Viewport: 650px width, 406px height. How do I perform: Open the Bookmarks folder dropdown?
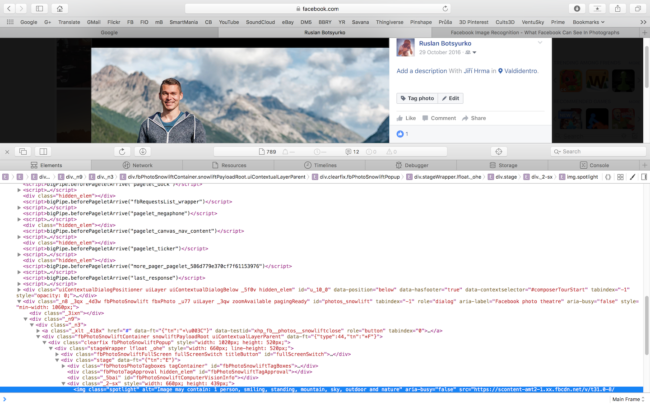[589, 22]
